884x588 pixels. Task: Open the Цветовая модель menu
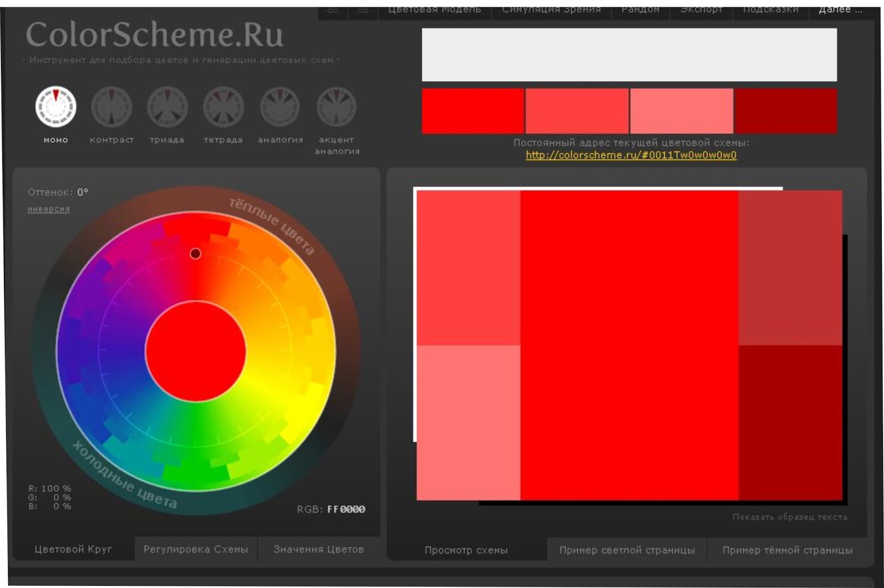coord(434,10)
